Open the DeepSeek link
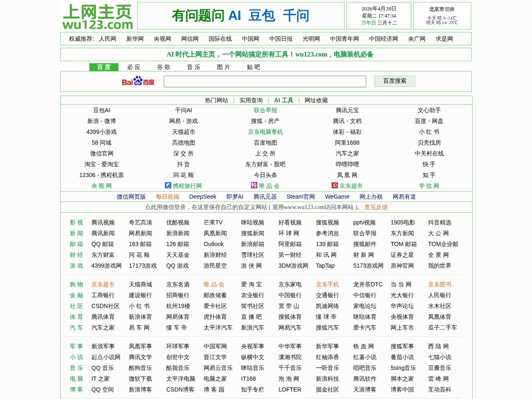This screenshot has width=532, height=399. [x=203, y=197]
